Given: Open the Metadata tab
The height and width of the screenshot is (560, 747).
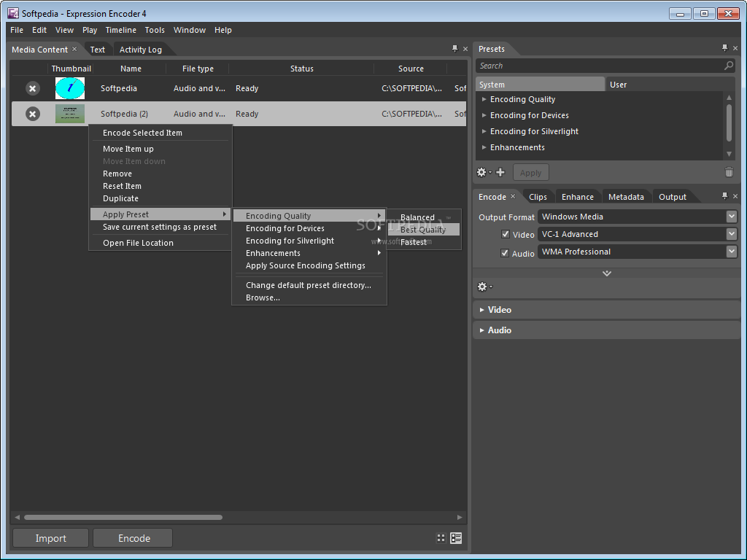Looking at the screenshot, I should [626, 197].
